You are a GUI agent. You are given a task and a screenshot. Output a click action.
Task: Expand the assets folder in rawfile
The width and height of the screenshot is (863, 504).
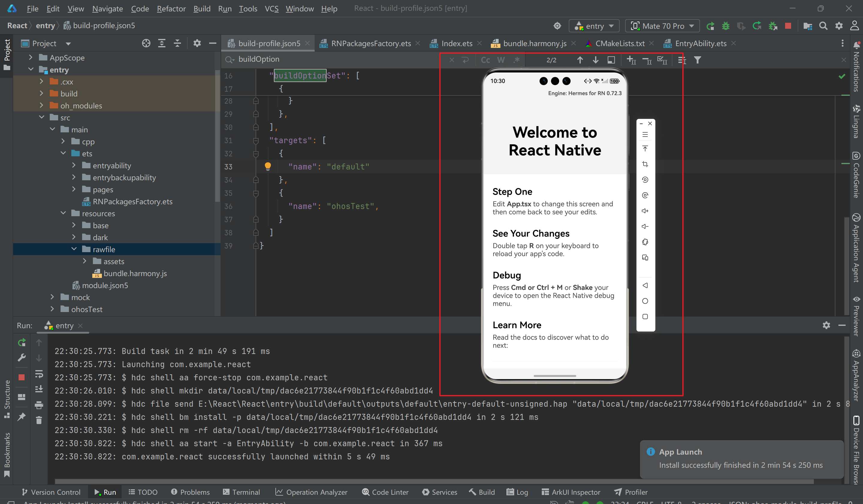pos(85,261)
